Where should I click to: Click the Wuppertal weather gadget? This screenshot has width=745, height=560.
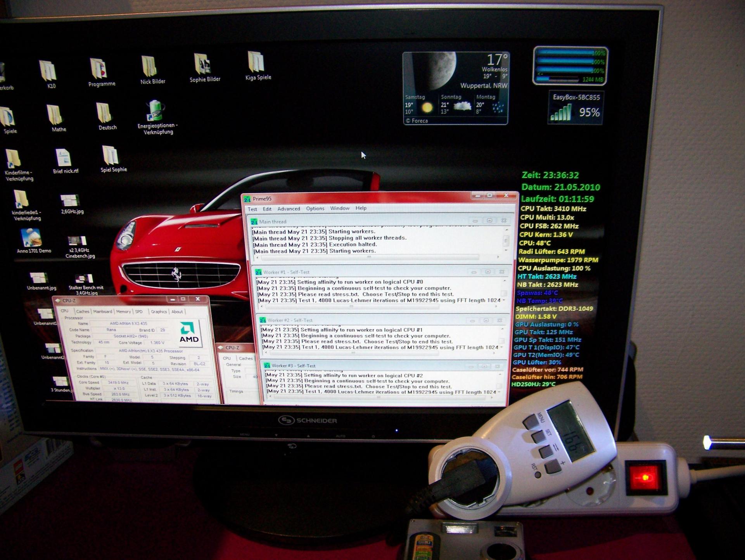pyautogui.click(x=455, y=88)
